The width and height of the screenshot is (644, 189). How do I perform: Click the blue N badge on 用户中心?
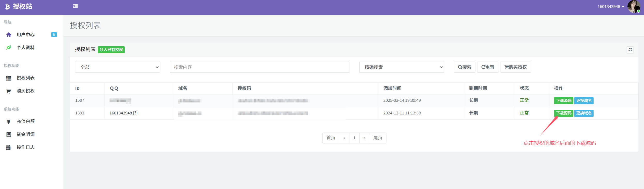pos(54,35)
